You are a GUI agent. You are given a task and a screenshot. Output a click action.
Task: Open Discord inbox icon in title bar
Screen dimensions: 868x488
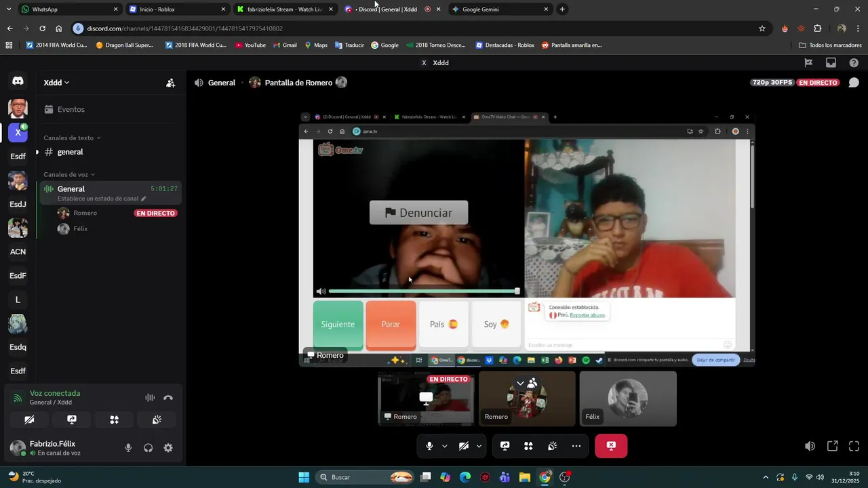(831, 62)
